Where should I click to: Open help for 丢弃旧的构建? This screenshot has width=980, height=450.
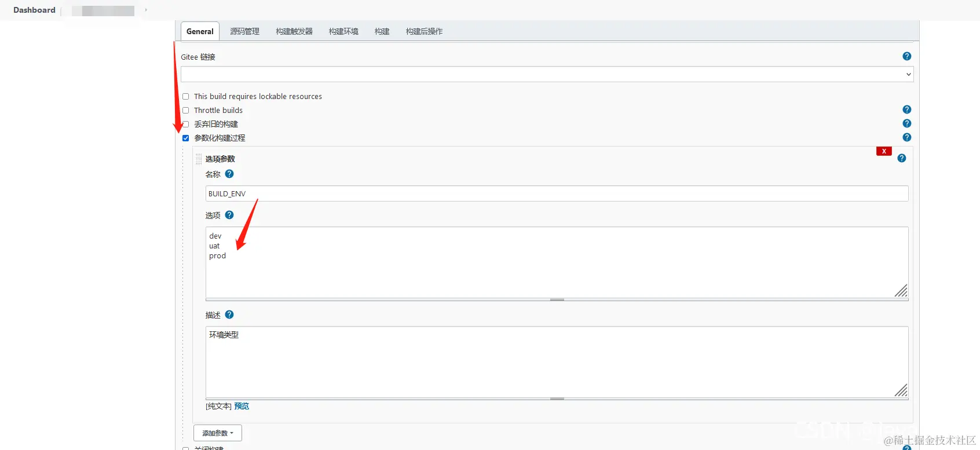[907, 123]
